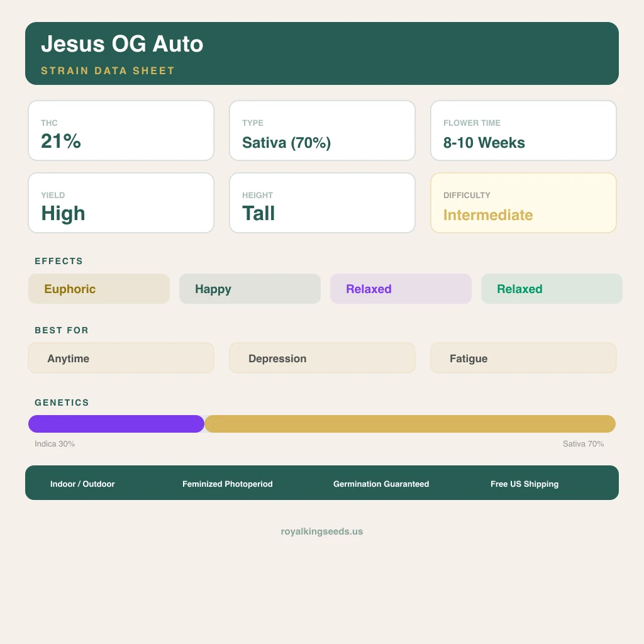Select the Sativa (70%) type card
Image resolution: width=644 pixels, height=644 pixels.
(322, 131)
